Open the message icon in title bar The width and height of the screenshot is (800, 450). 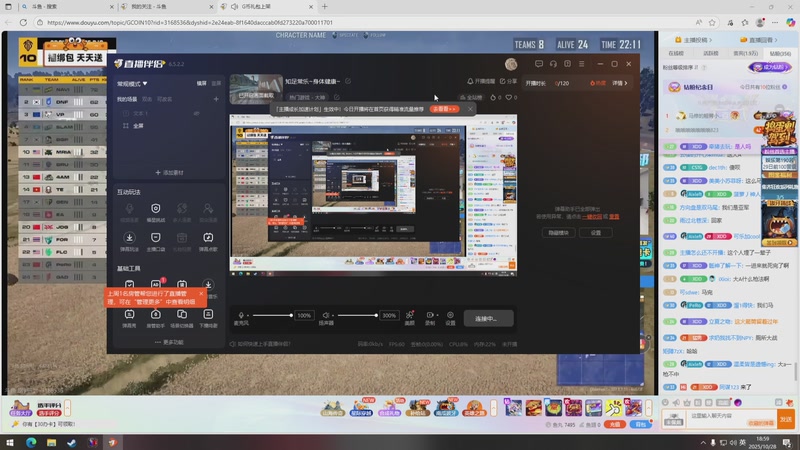pos(539,64)
